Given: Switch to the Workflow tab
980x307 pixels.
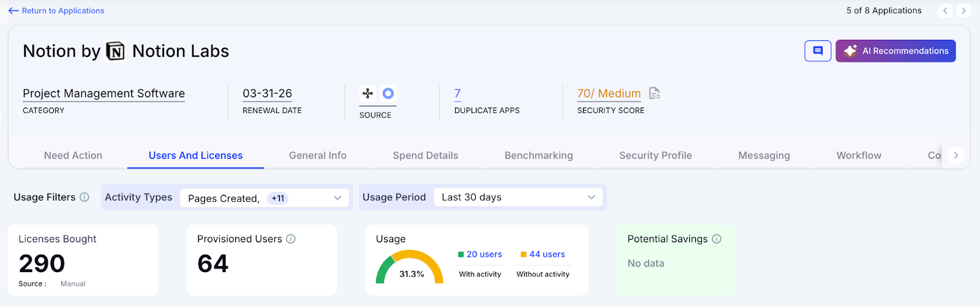Looking at the screenshot, I should coord(859,156).
